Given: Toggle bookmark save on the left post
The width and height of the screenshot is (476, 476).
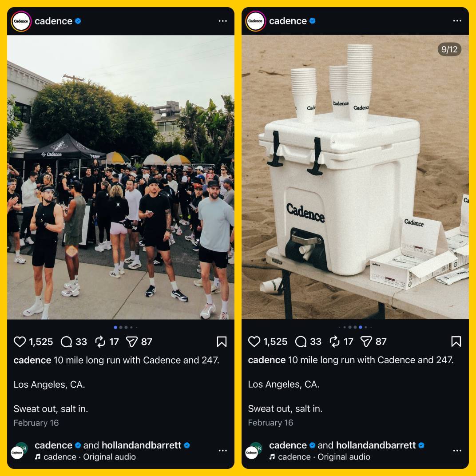Looking at the screenshot, I should (x=222, y=341).
